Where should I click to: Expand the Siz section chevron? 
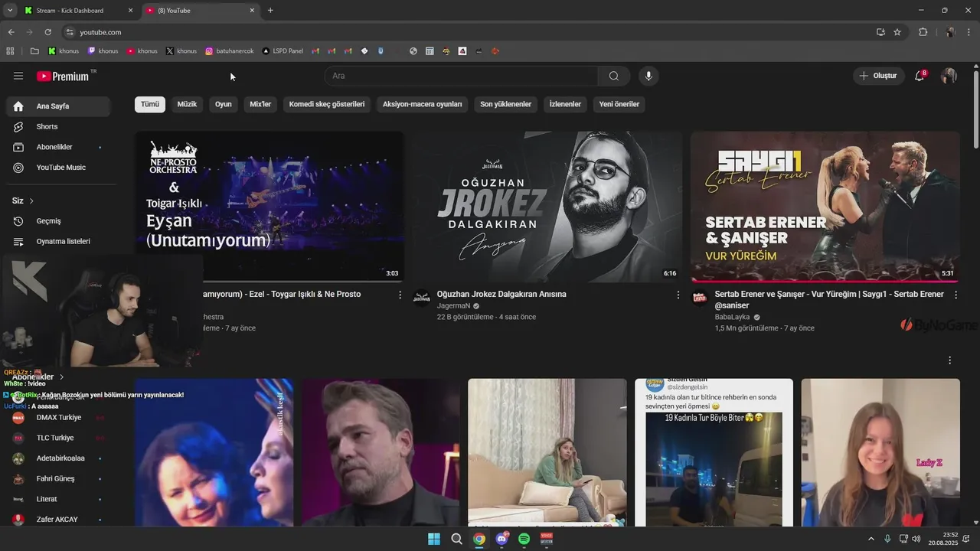tap(31, 201)
